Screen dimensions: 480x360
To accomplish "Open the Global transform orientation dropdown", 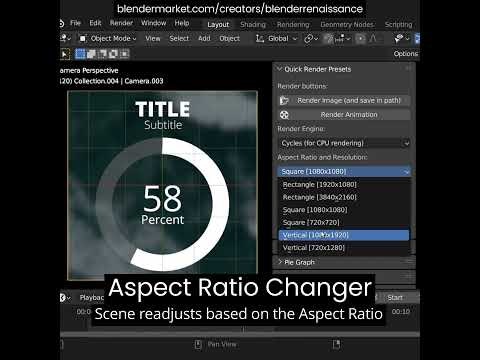I will 276,39.
